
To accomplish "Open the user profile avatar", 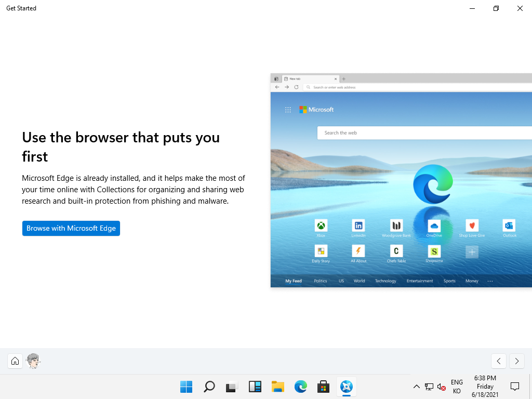I will click(33, 361).
